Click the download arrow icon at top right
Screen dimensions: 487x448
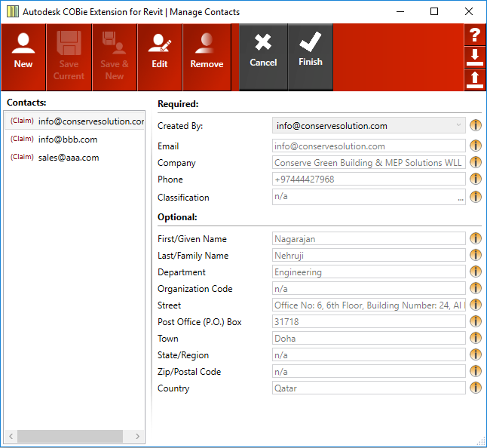(x=474, y=57)
